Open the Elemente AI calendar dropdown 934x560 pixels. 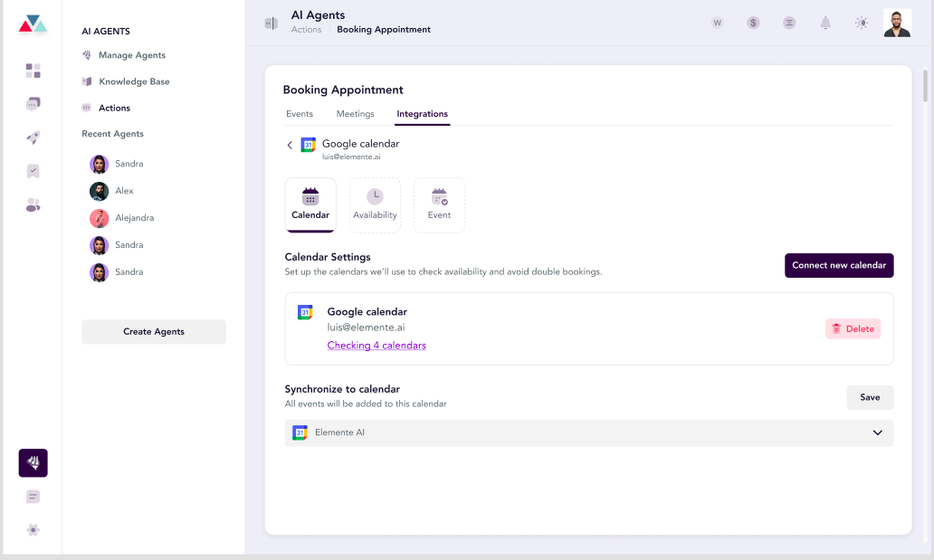click(588, 433)
